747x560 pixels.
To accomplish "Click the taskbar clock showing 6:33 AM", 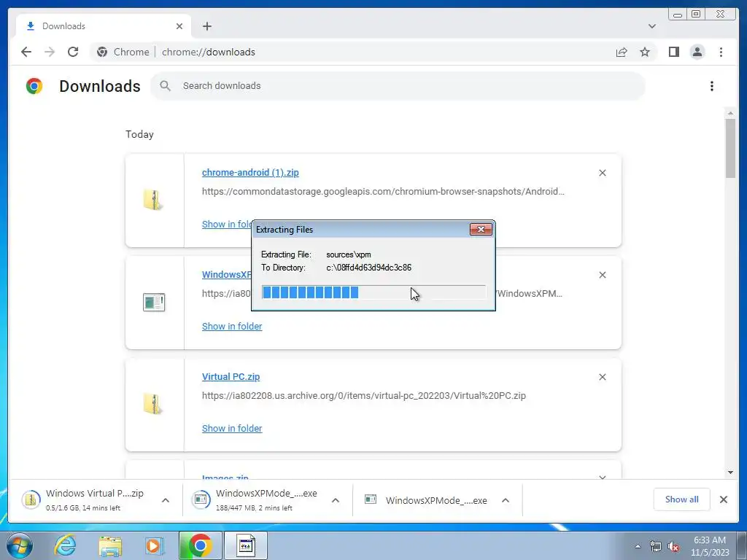I will [x=710, y=546].
